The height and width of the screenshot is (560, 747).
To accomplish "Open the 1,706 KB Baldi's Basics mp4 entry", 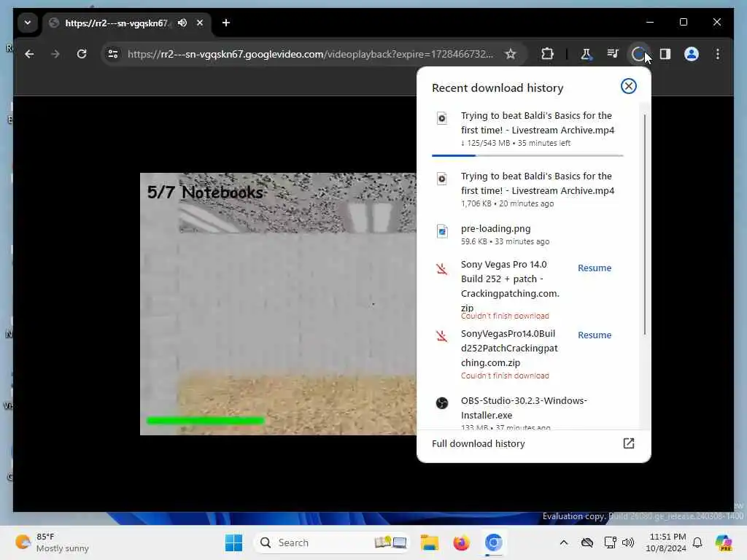I will (x=527, y=189).
